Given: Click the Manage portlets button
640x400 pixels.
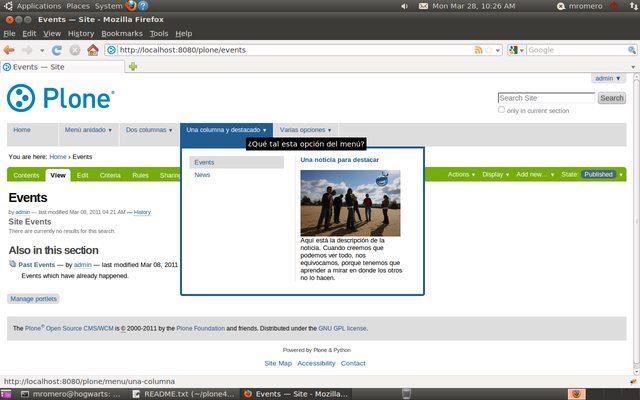Looking at the screenshot, I should pyautogui.click(x=33, y=299).
